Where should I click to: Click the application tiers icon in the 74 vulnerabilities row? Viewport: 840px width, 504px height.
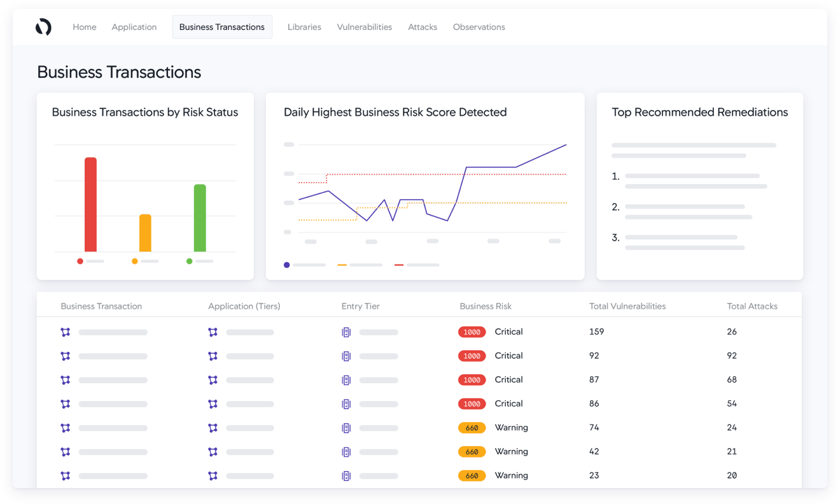[213, 428]
